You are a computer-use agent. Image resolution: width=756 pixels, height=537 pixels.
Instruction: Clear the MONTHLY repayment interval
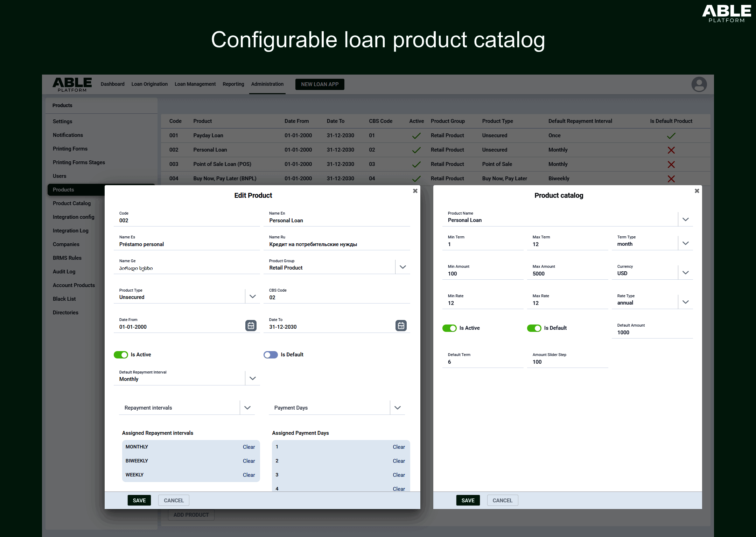248,447
